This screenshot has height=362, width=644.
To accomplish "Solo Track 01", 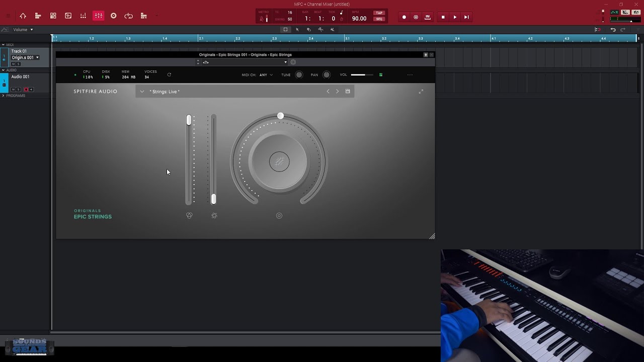I will pos(19,64).
